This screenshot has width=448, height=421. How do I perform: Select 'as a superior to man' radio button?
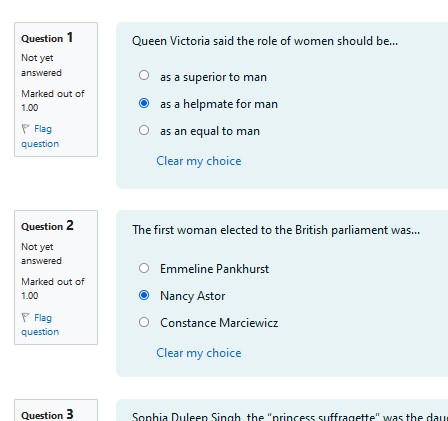144,75
